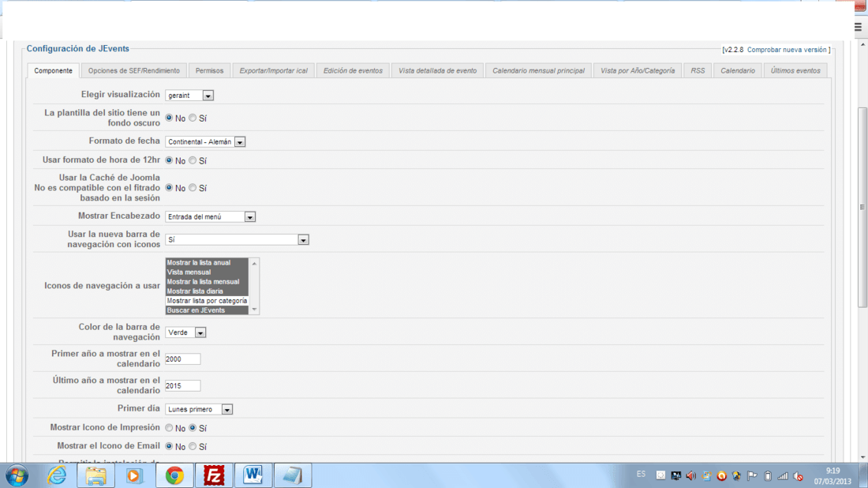Select 'Mostrar la lista anual' list option
The image size is (868, 488).
[x=207, y=262]
